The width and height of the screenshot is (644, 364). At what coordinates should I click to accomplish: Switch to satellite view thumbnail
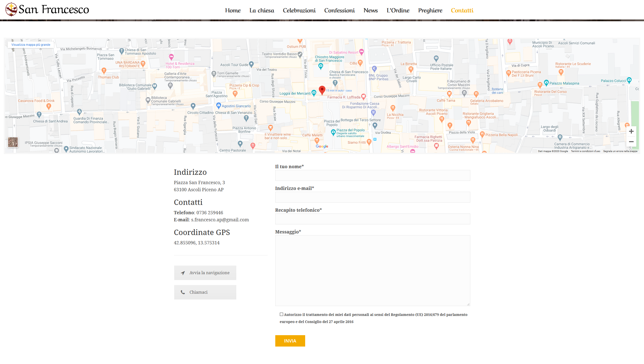pos(13,142)
